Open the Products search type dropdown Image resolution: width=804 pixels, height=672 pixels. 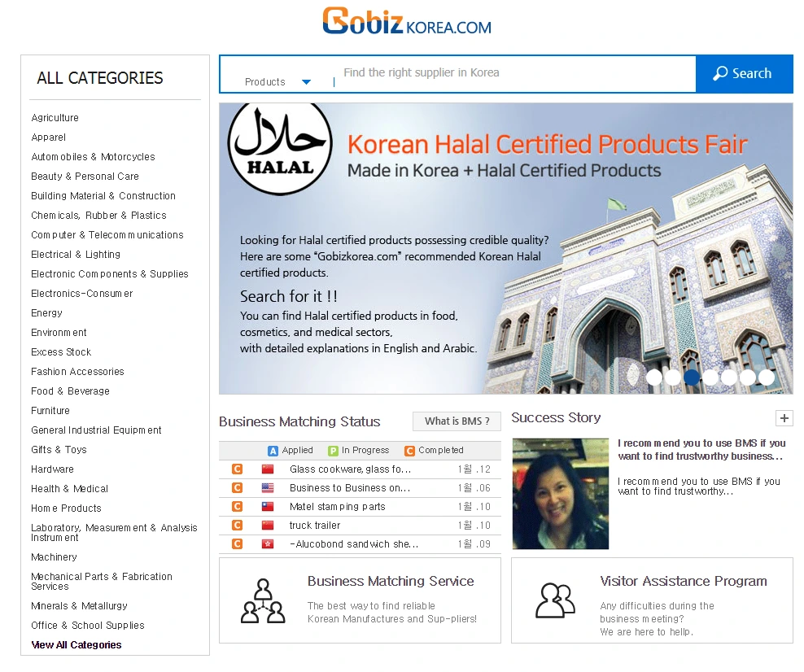pyautogui.click(x=278, y=82)
